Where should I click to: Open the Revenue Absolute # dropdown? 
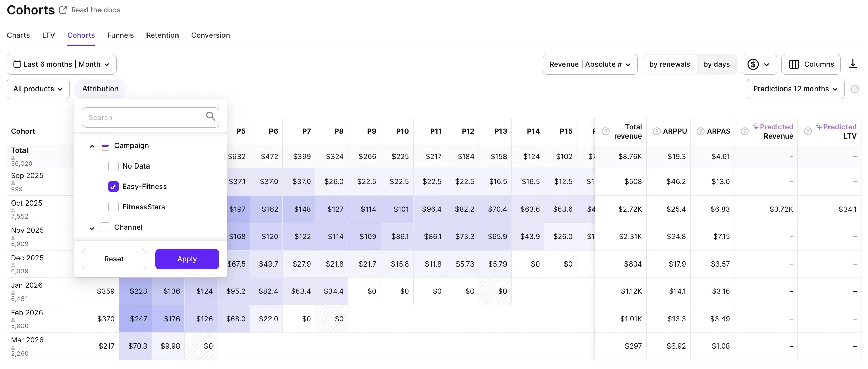point(590,64)
